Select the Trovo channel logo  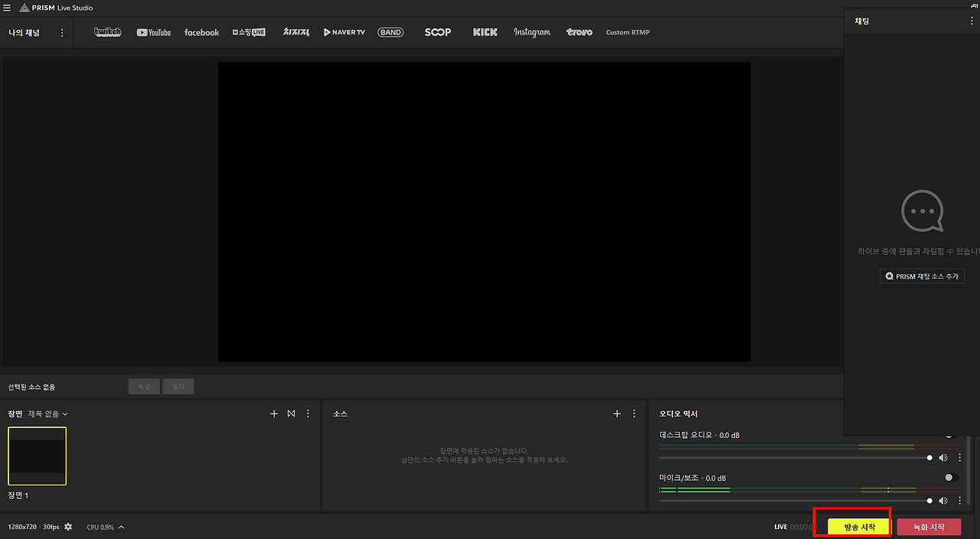580,32
